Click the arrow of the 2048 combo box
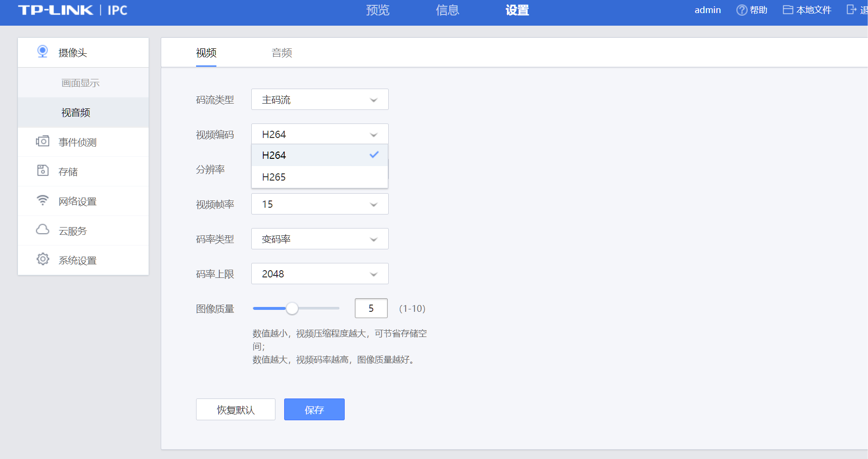The width and height of the screenshot is (868, 459). click(374, 275)
